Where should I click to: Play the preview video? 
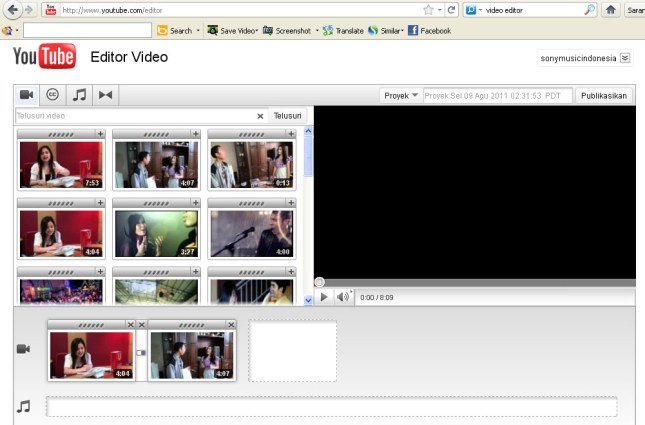pos(324,297)
